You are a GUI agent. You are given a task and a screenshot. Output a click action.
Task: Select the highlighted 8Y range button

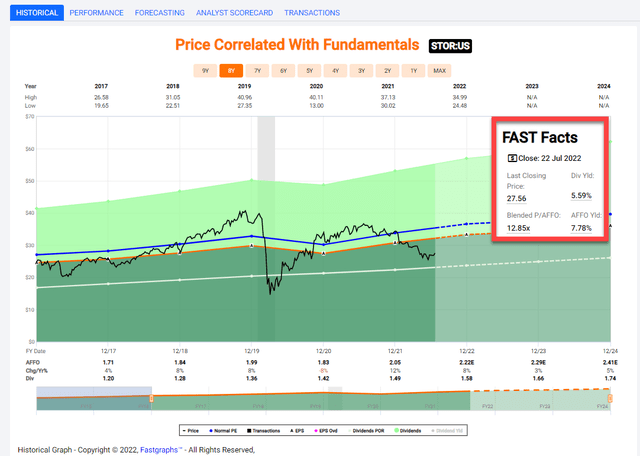(231, 71)
